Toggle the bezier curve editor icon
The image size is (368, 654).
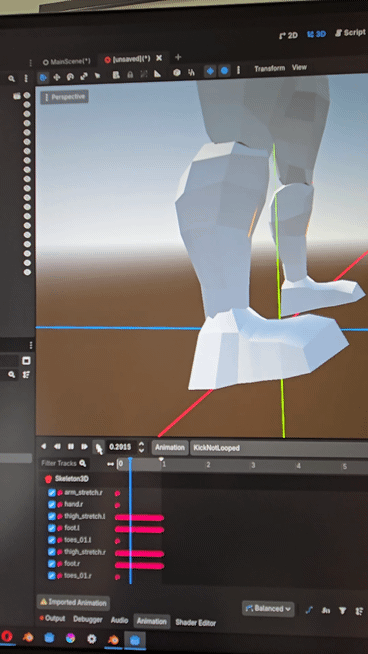point(309,610)
